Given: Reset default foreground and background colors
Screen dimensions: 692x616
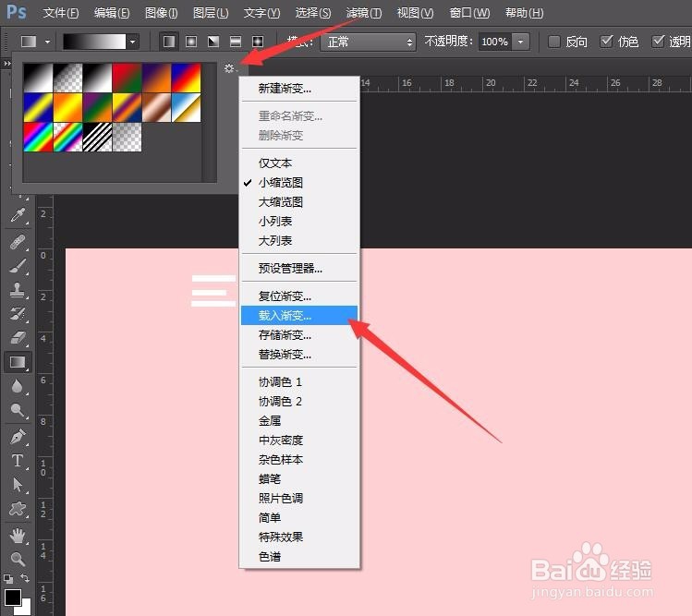Looking at the screenshot, I should click(8, 578).
